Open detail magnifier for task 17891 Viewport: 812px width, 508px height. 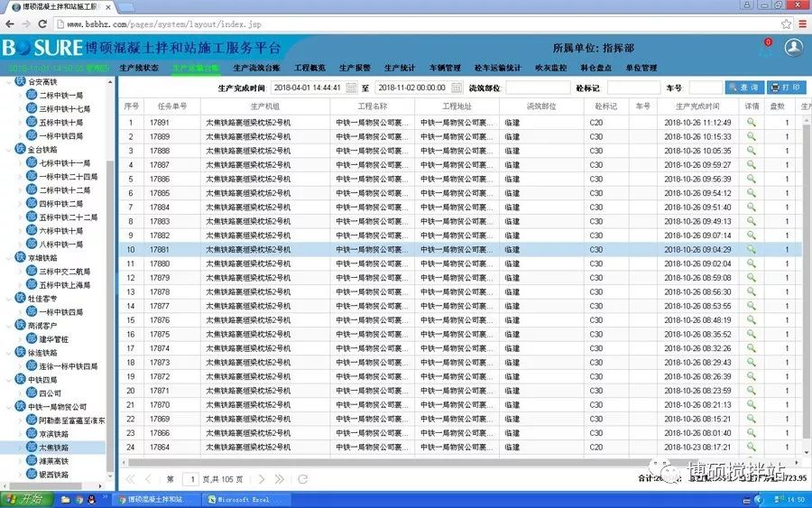(x=751, y=122)
